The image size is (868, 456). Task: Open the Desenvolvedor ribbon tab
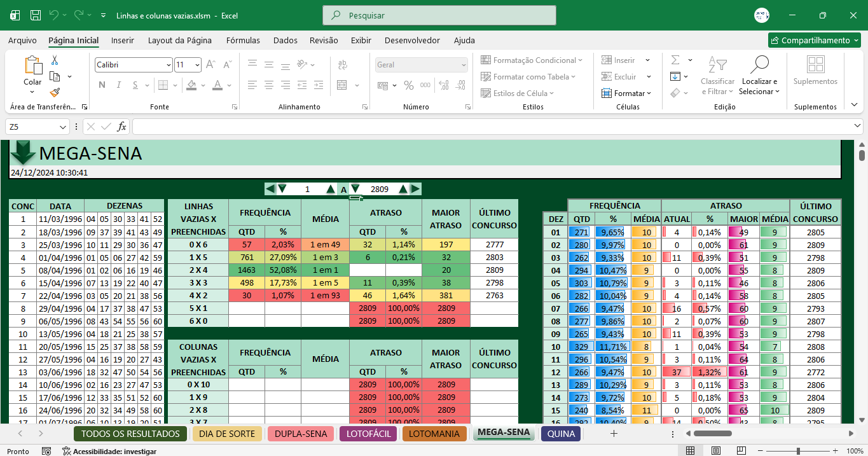pos(412,40)
